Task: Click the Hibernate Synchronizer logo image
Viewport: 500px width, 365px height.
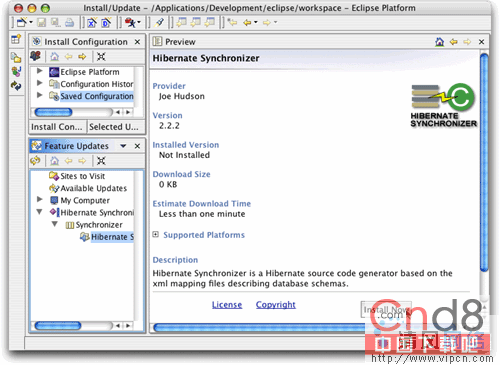Action: click(443, 105)
